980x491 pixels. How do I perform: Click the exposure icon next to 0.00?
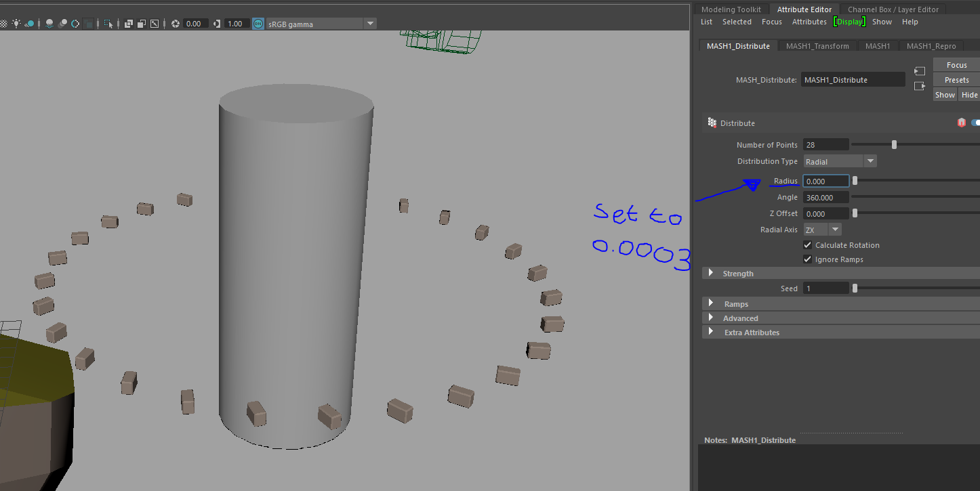pyautogui.click(x=176, y=23)
